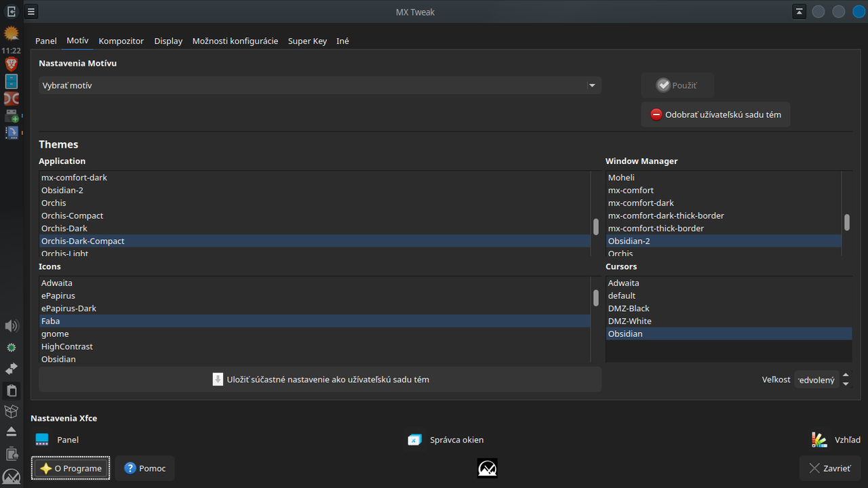Click the logout icon in the side panel
868x488 pixels.
point(11,12)
